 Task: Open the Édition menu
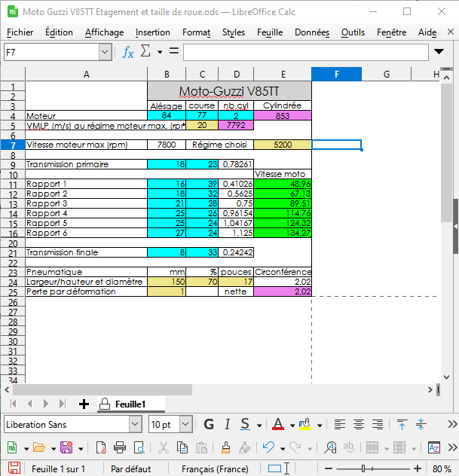coord(59,32)
